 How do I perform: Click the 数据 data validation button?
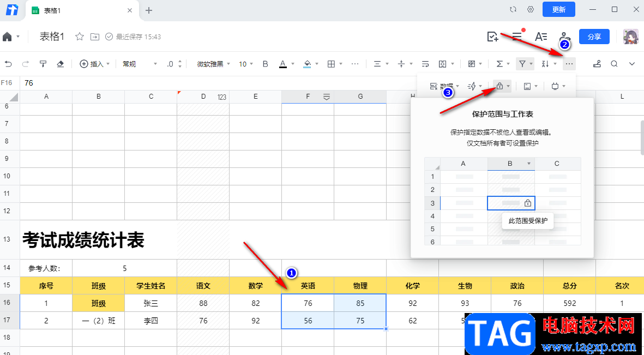point(444,86)
